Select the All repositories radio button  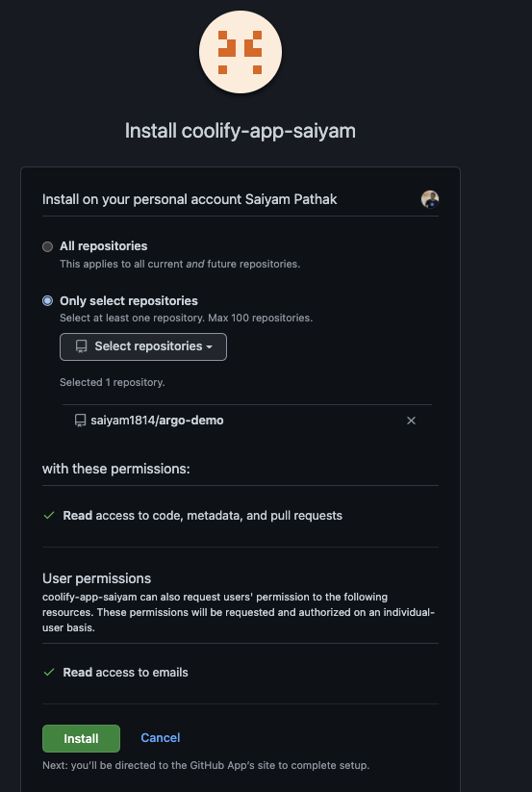pos(47,246)
